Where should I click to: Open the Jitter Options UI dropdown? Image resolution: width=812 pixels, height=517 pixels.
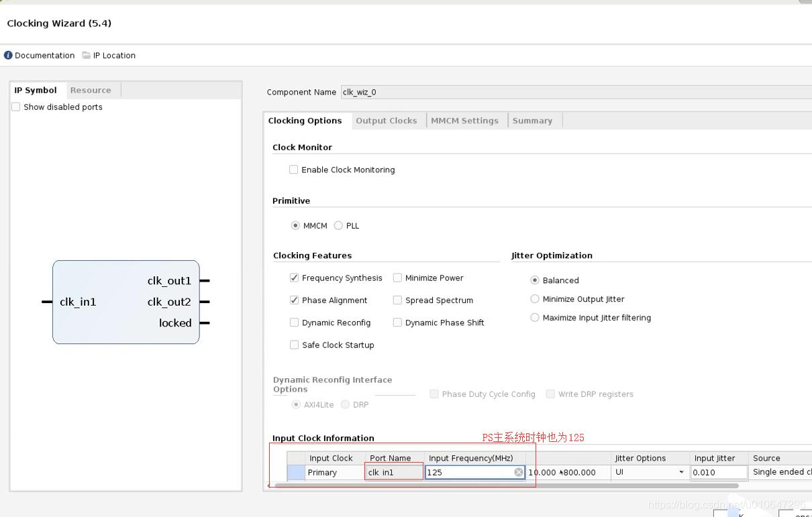click(x=650, y=472)
